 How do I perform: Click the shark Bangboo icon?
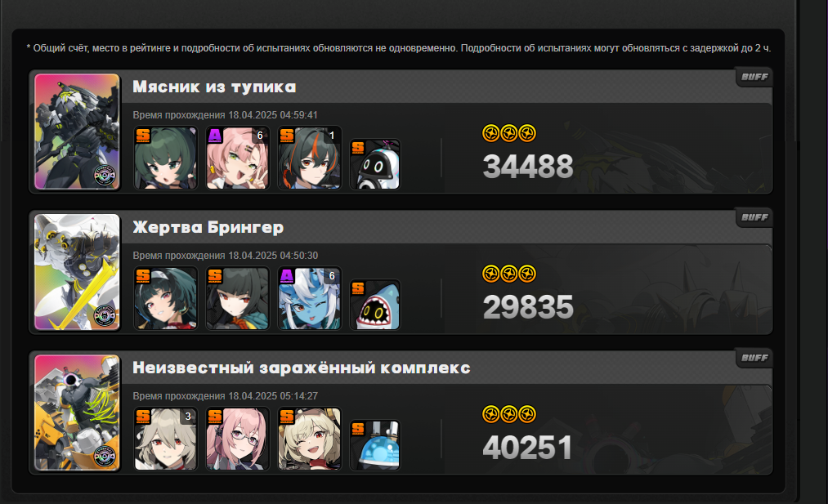[375, 305]
